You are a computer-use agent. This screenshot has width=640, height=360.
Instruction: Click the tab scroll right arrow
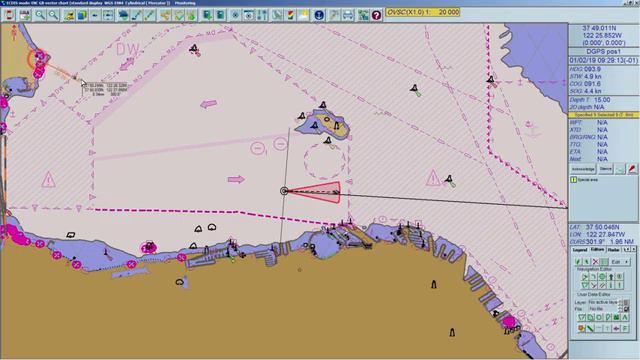[x=633, y=249]
